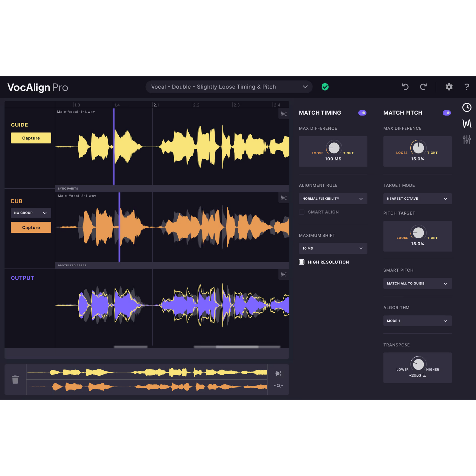Click the trash icon to delete
Screen dimensions: 476x476
point(15,379)
